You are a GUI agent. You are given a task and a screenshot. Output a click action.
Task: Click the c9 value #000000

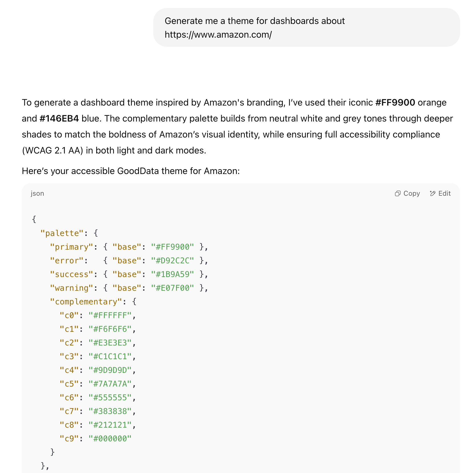pyautogui.click(x=110, y=438)
